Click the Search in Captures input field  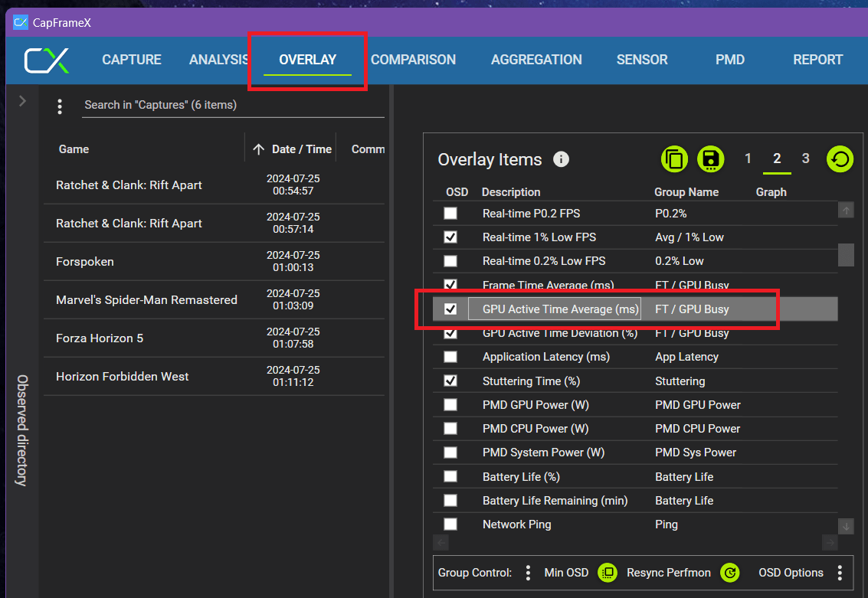point(233,105)
